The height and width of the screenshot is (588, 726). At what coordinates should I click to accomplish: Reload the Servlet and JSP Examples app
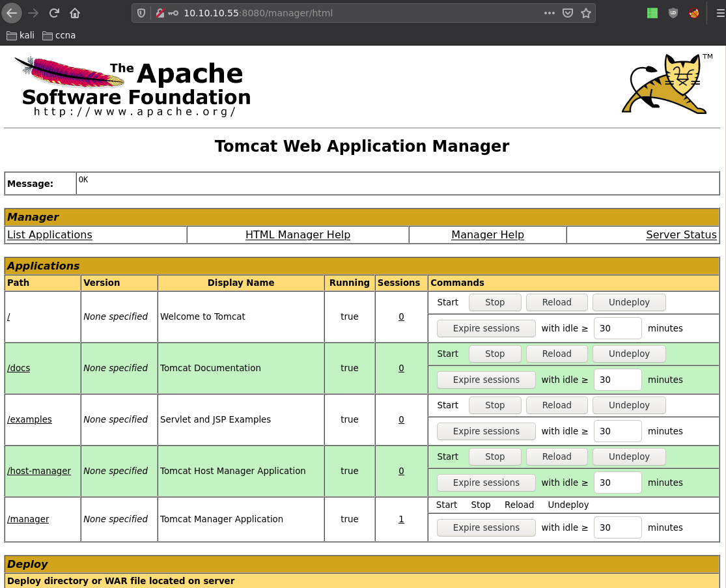pos(557,405)
